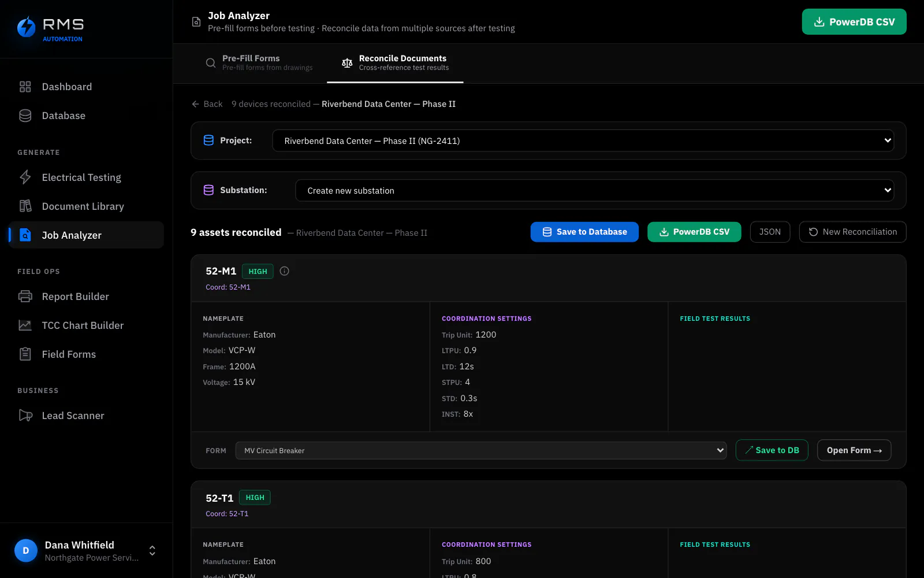Click the RMS Automation lightning logo
This screenshot has height=578, width=924.
pyautogui.click(x=26, y=27)
